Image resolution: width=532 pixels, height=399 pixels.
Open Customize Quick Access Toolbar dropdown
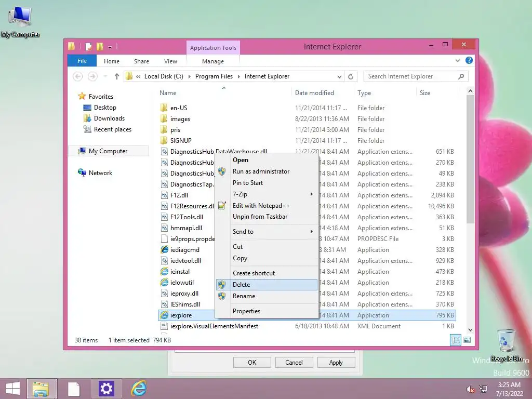(x=110, y=47)
